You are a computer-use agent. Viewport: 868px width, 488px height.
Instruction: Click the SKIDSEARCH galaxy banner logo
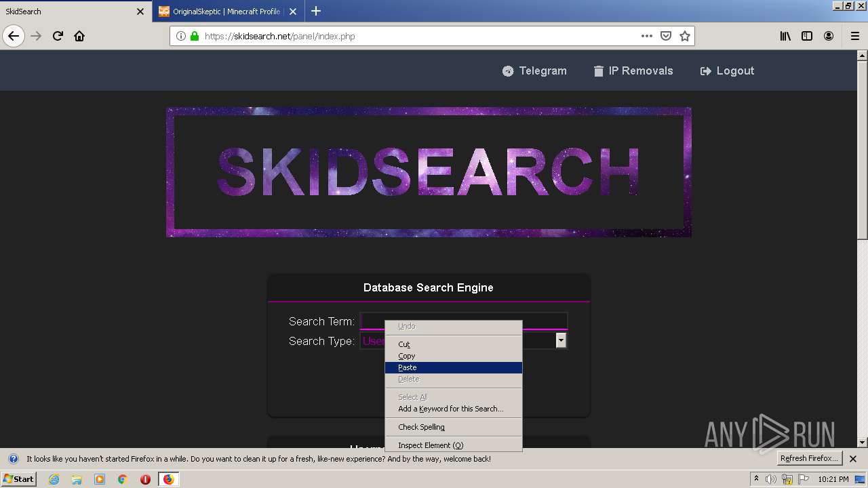pos(429,172)
